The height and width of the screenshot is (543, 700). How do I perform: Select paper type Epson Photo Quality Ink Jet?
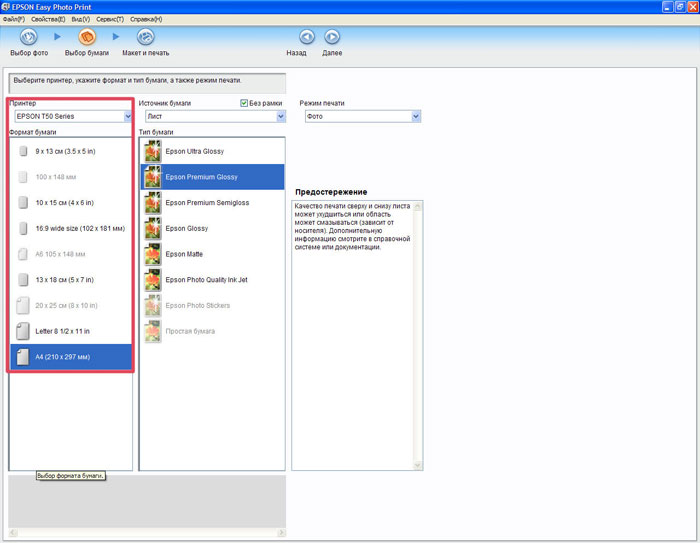coord(212,280)
